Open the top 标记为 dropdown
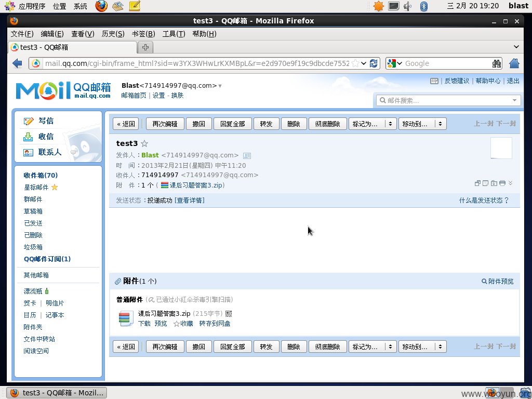The width and height of the screenshot is (532, 399). (x=373, y=124)
